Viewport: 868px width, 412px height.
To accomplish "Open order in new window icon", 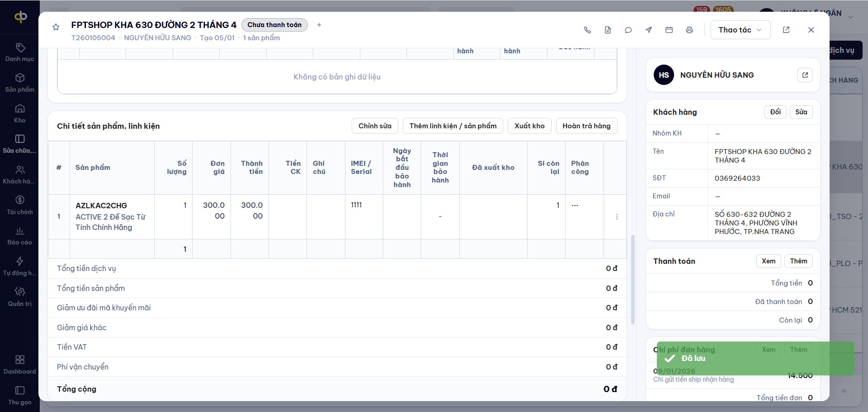I will click(786, 30).
